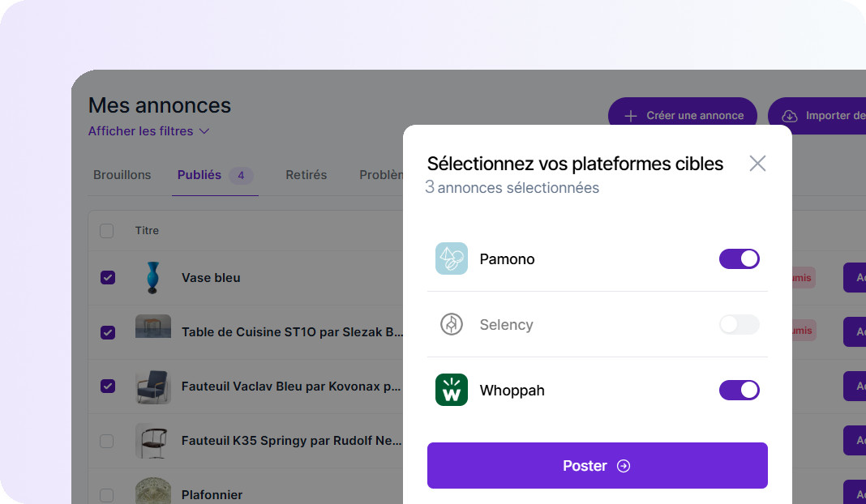The height and width of the screenshot is (504, 866).
Task: Click the Pamono platform logo icon
Action: (451, 258)
